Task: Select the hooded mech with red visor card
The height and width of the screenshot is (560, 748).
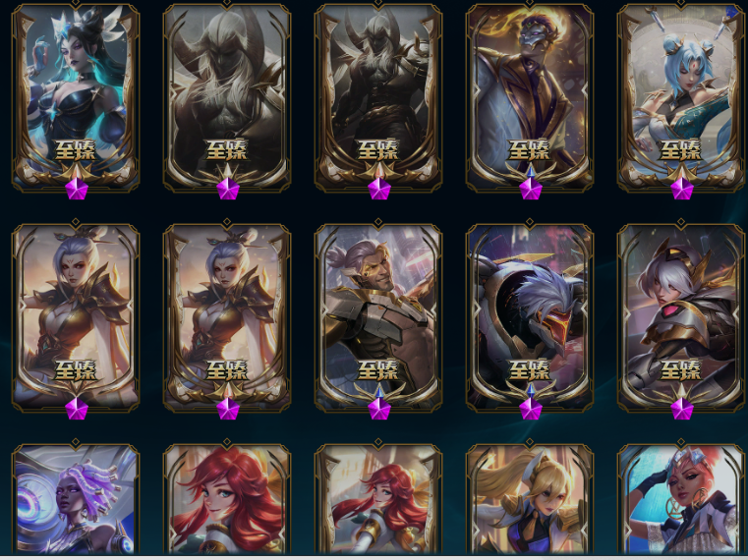Action: 530,315
